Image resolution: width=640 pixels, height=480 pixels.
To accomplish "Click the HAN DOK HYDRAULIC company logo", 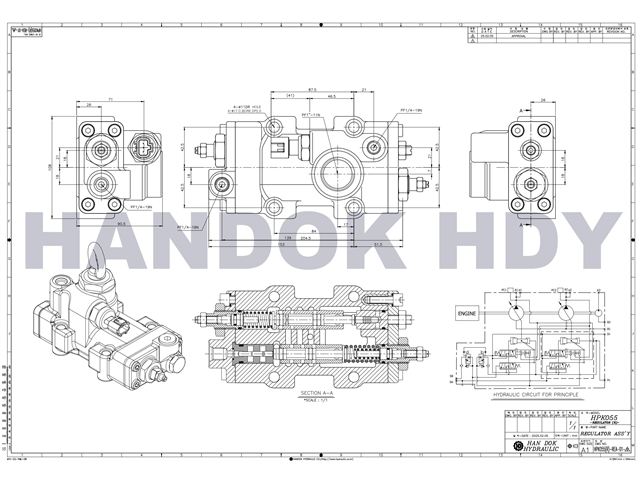I will (x=518, y=446).
